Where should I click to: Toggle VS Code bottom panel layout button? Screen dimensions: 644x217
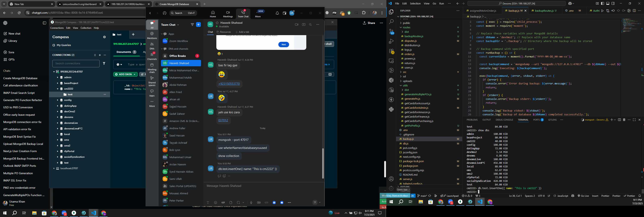click(608, 3)
